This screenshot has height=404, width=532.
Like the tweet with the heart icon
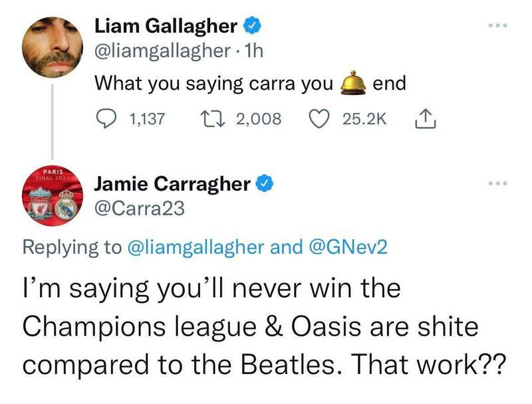(321, 120)
